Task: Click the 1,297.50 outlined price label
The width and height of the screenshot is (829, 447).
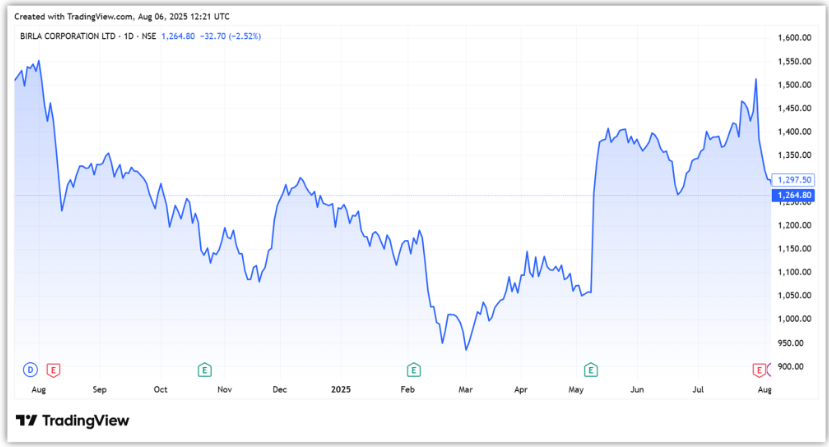Action: [792, 180]
